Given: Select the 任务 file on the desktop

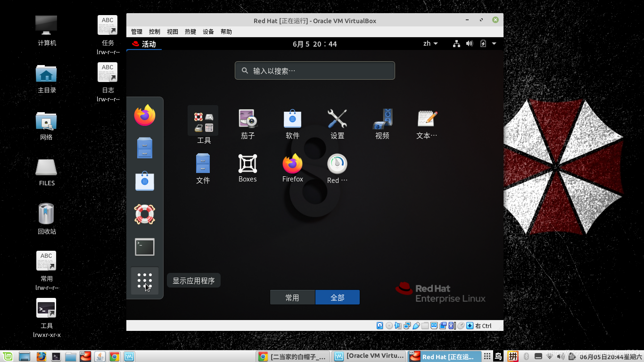Looking at the screenshot, I should tap(108, 34).
